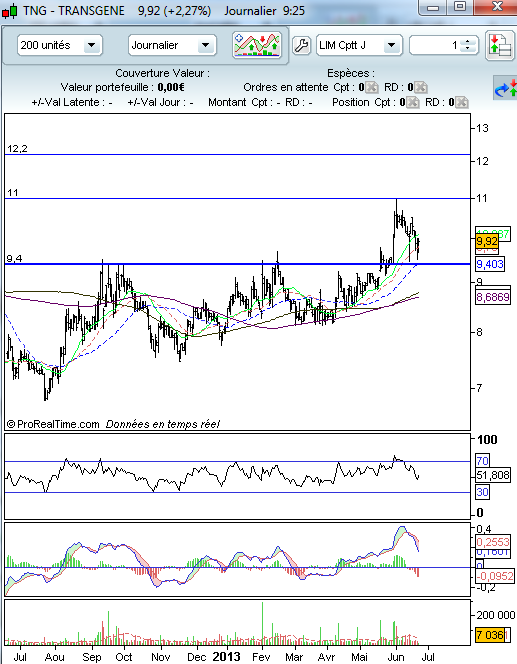Open the 200 unités dropdown

pyautogui.click(x=59, y=45)
